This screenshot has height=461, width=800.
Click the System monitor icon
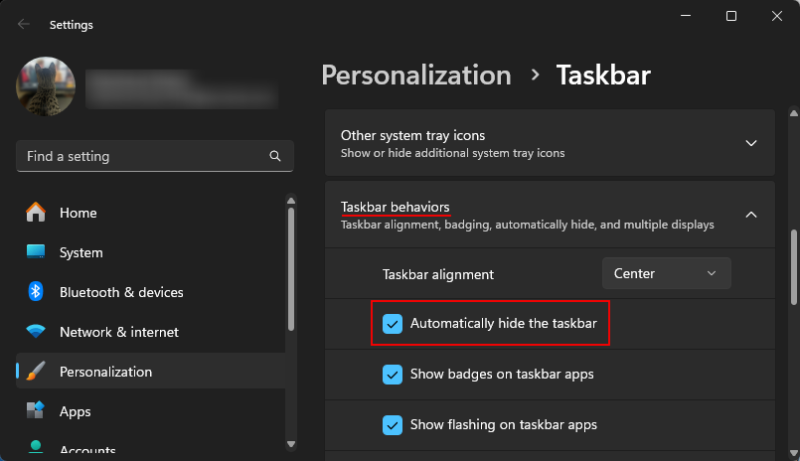pos(36,252)
